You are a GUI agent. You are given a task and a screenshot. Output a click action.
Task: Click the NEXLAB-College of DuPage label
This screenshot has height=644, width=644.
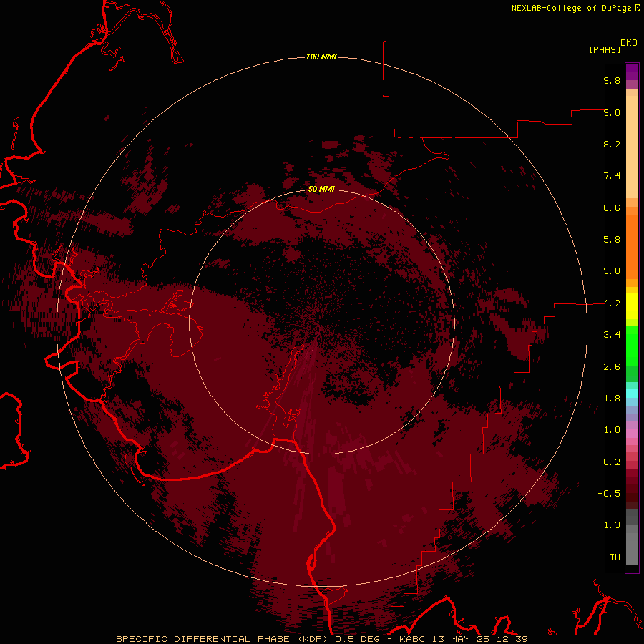click(x=571, y=8)
